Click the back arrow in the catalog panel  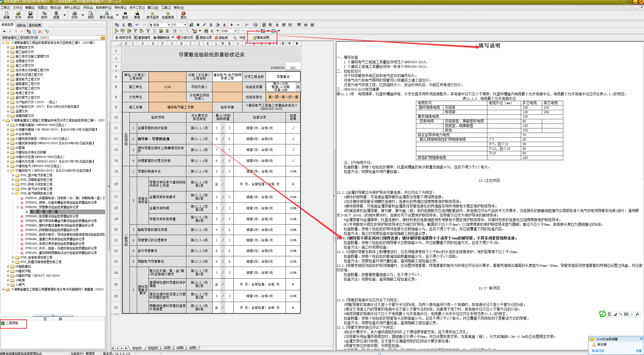4,31
